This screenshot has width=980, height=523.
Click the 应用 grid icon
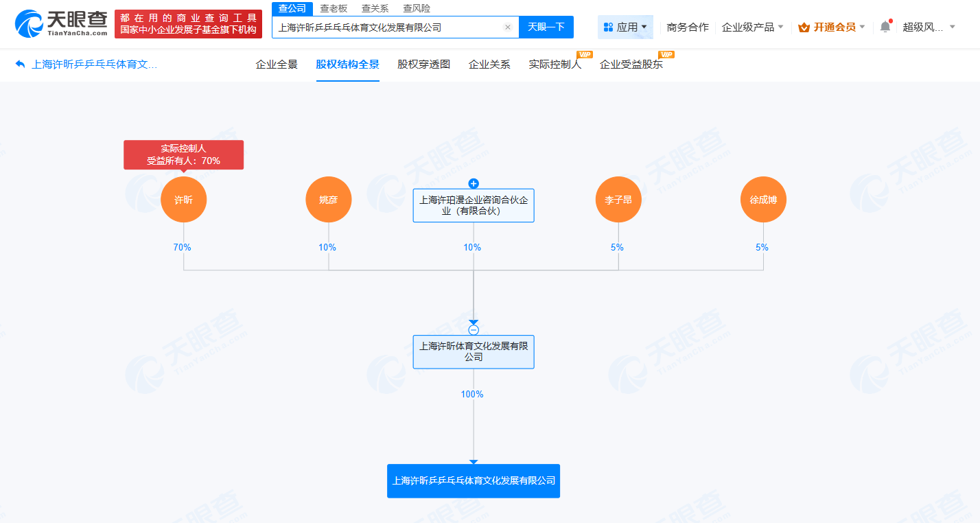pos(609,26)
